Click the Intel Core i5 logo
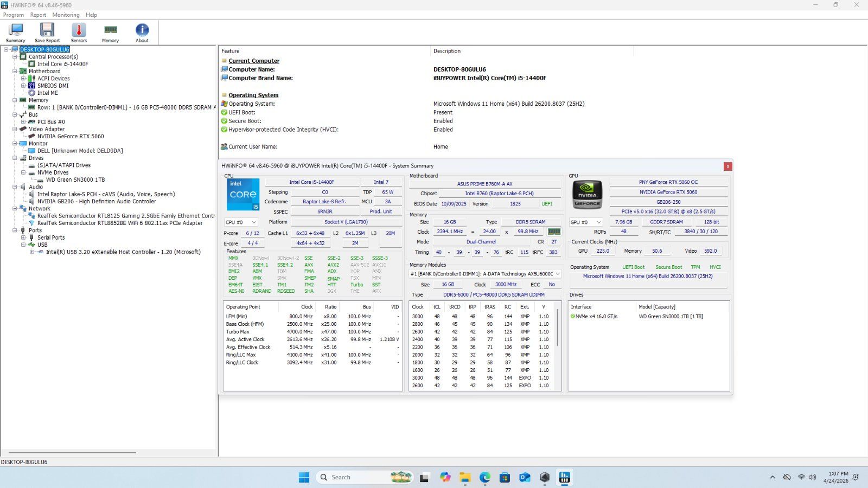The height and width of the screenshot is (488, 868). pos(243,195)
